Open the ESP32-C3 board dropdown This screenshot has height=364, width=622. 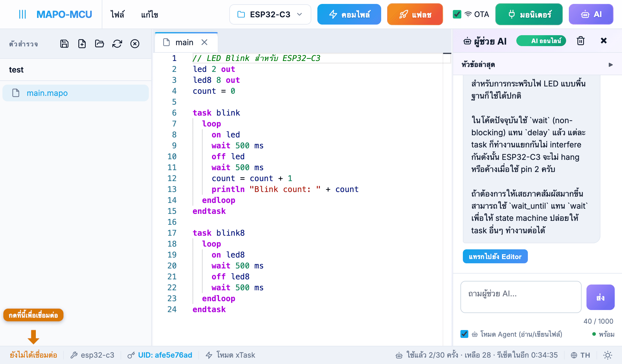click(x=270, y=14)
